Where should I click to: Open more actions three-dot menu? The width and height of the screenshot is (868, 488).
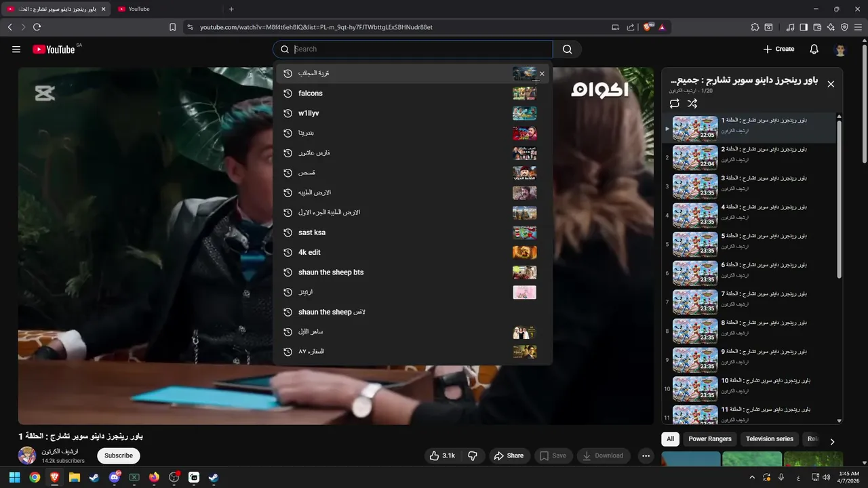coord(646,455)
